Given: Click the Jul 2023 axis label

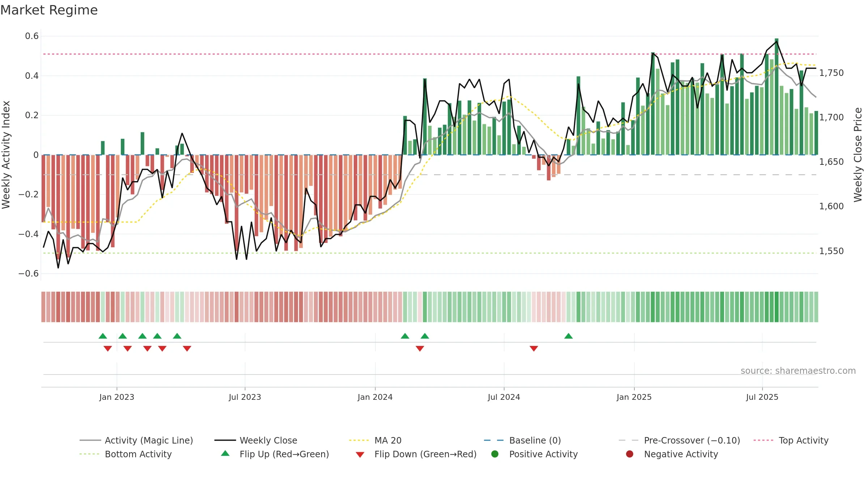Looking at the screenshot, I should [245, 397].
